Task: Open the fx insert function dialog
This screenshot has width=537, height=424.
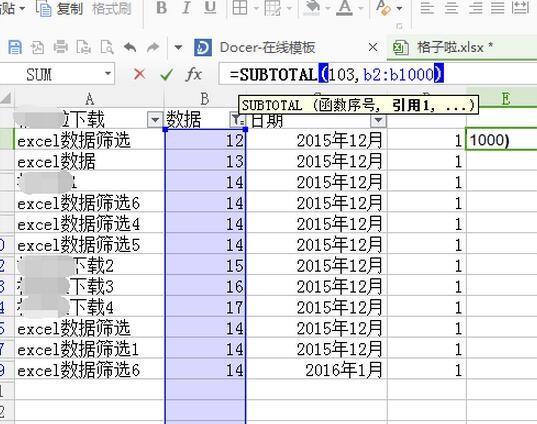Action: 193,74
